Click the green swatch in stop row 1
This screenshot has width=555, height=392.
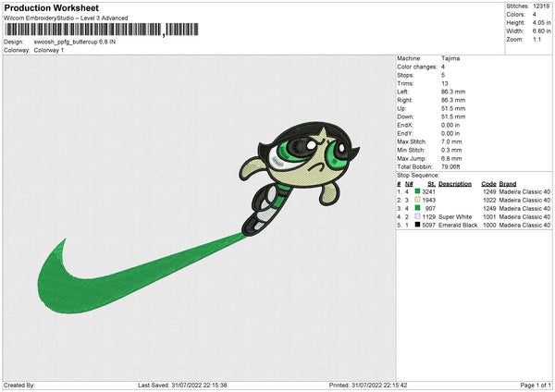pyautogui.click(x=417, y=191)
